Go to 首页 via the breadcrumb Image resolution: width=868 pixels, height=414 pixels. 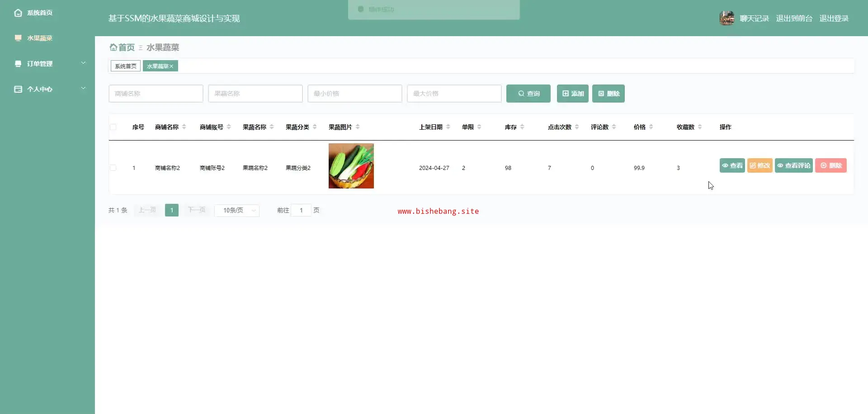click(122, 47)
